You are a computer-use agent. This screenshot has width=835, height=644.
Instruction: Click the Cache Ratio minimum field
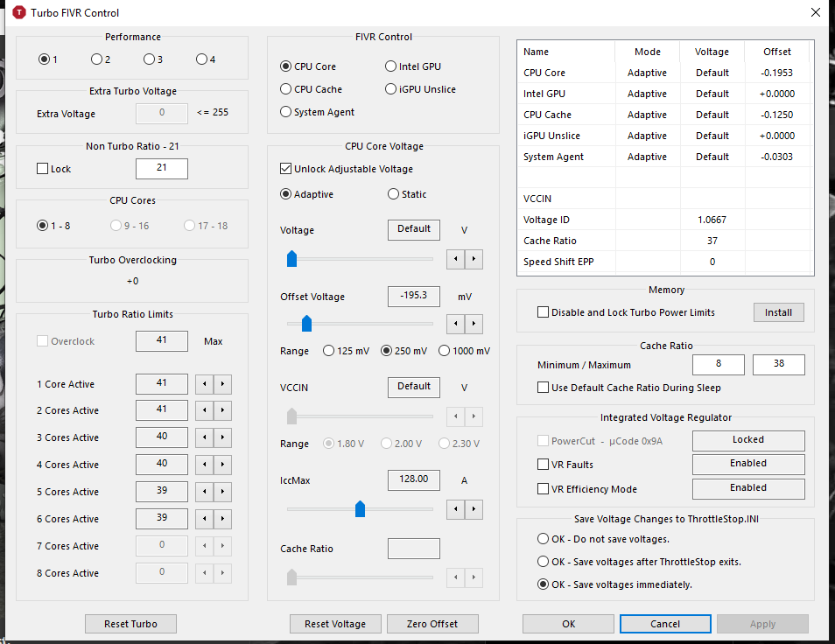pos(719,365)
